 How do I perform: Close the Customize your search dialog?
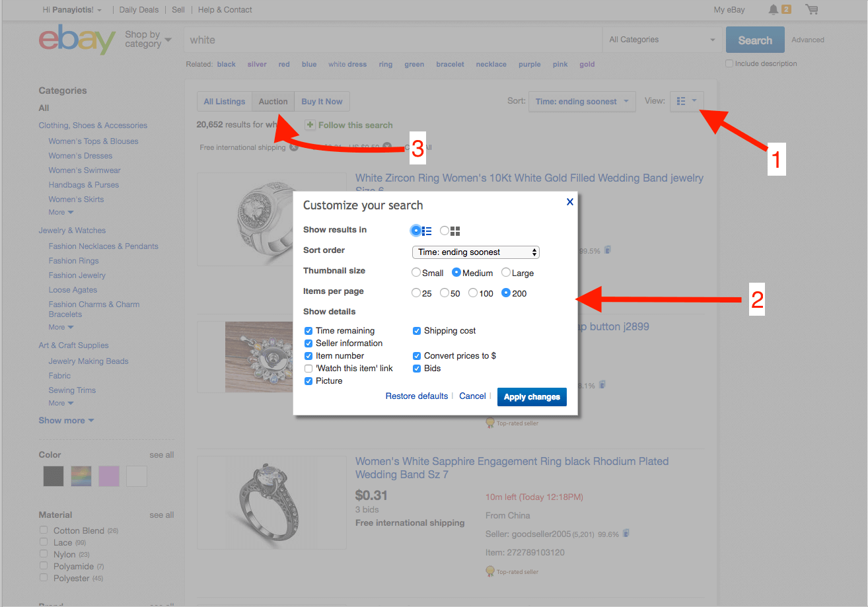pyautogui.click(x=569, y=202)
